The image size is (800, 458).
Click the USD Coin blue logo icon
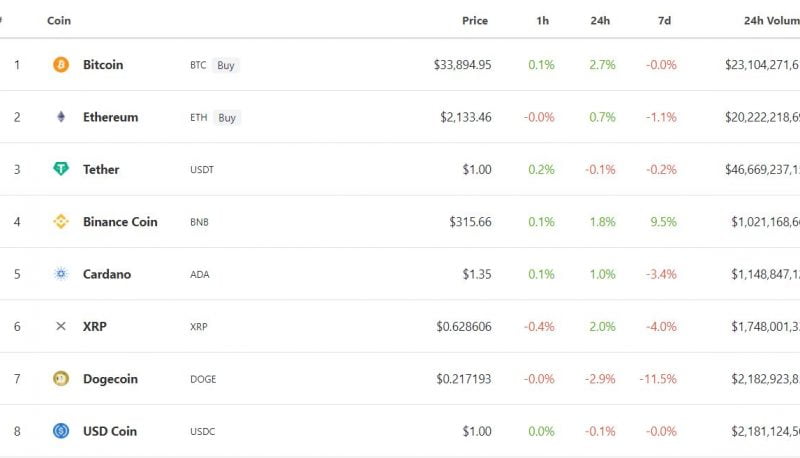pos(61,431)
